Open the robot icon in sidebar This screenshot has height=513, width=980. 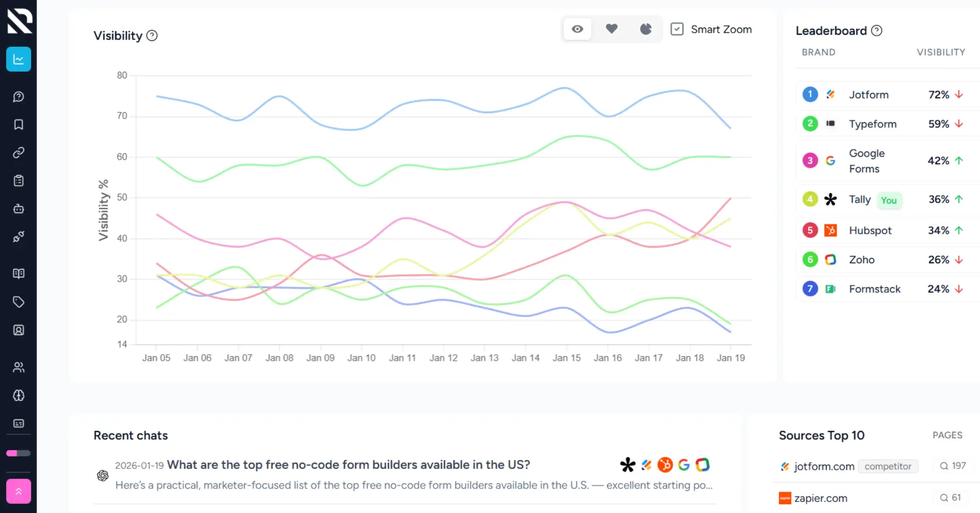tap(18, 209)
